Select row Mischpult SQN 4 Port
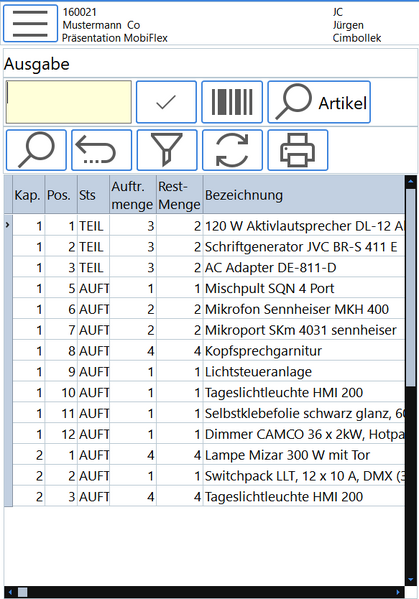The image size is (419, 599). (x=209, y=288)
